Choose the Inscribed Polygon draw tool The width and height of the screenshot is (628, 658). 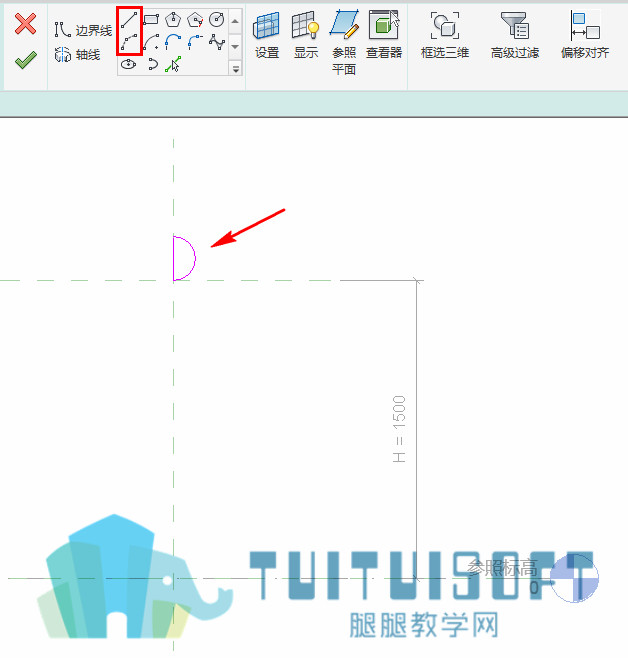[173, 19]
